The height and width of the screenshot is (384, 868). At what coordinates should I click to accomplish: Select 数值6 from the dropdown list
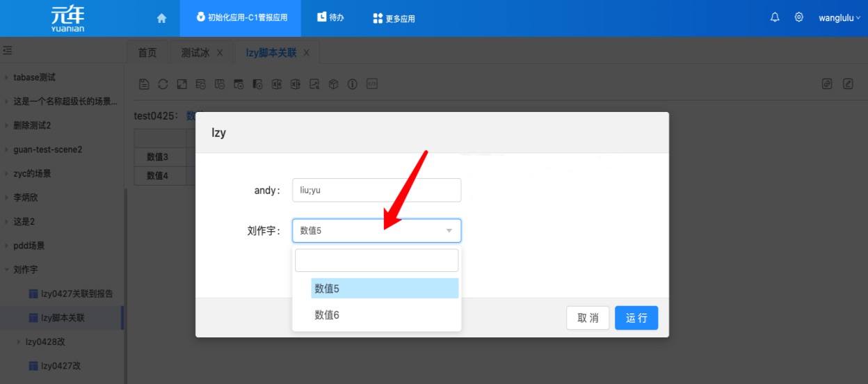pyautogui.click(x=327, y=315)
